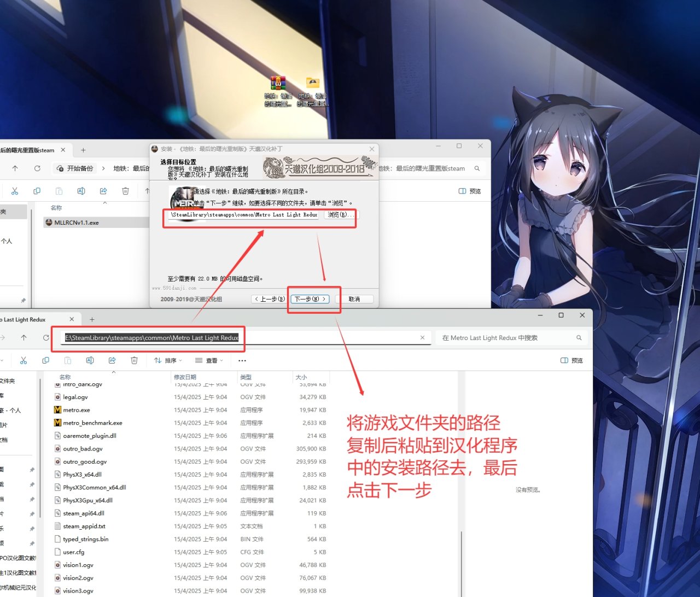Cut selection in the 曙光重置版steam window
The height and width of the screenshot is (597, 700).
click(15, 191)
